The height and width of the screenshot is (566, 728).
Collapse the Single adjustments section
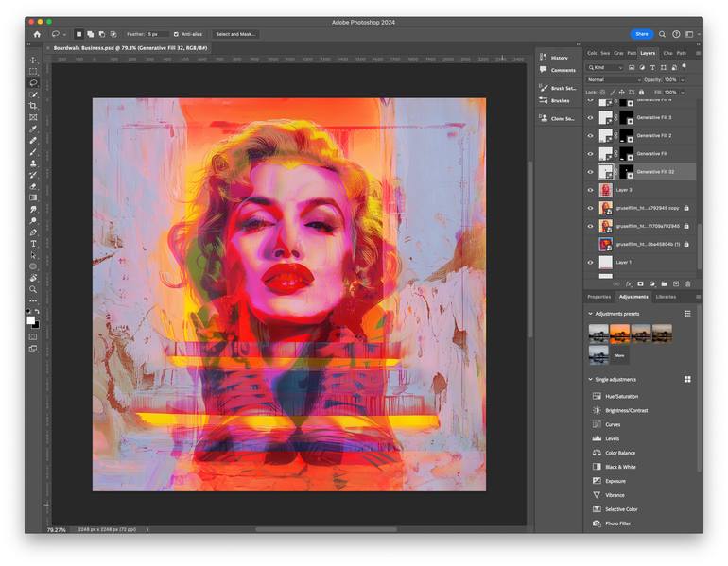click(590, 380)
